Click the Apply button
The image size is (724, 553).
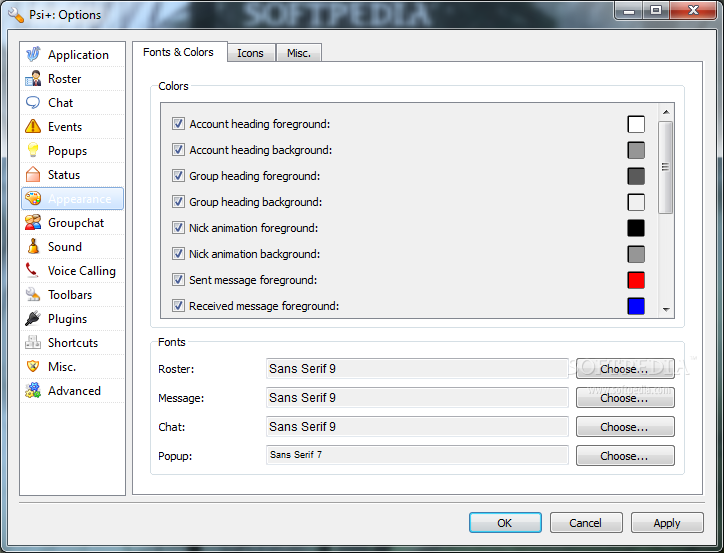coord(667,523)
